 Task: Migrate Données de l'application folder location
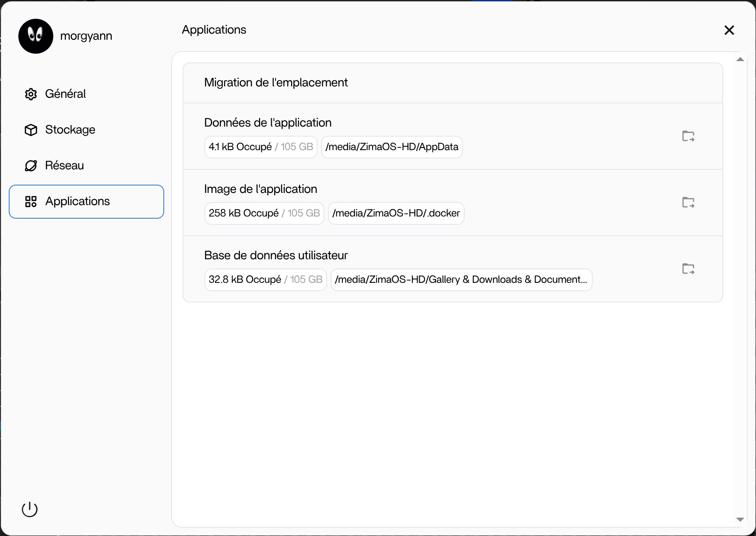point(688,136)
